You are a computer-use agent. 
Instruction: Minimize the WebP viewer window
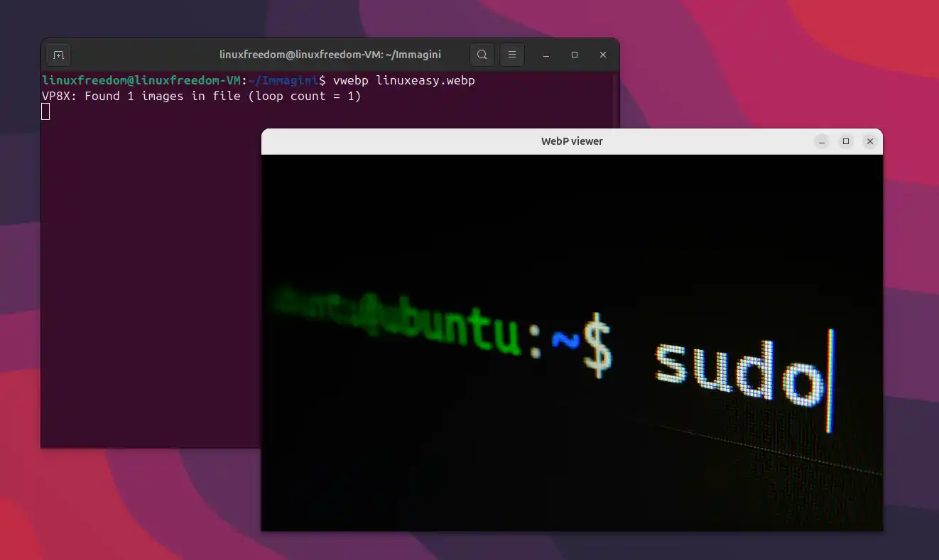[x=822, y=141]
